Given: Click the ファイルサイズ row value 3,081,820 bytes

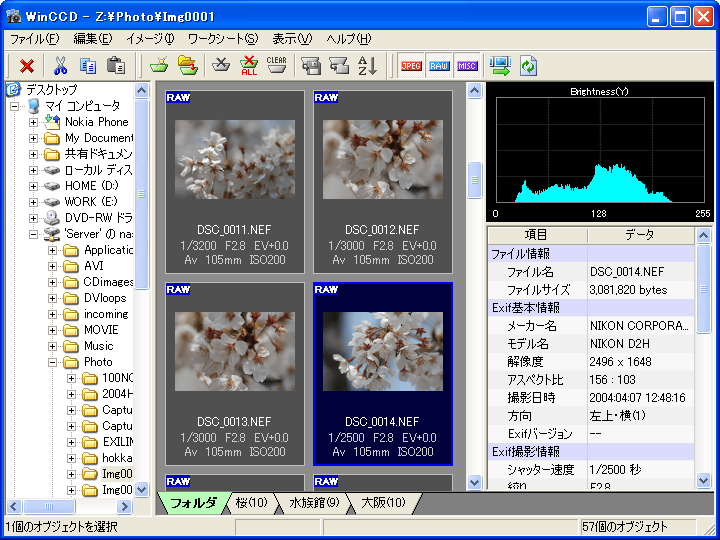Looking at the screenshot, I should pos(628,290).
